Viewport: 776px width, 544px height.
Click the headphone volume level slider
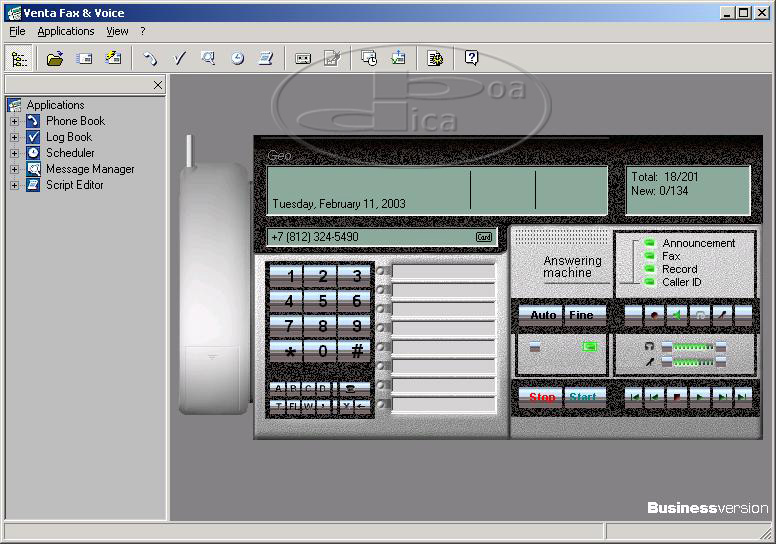692,346
